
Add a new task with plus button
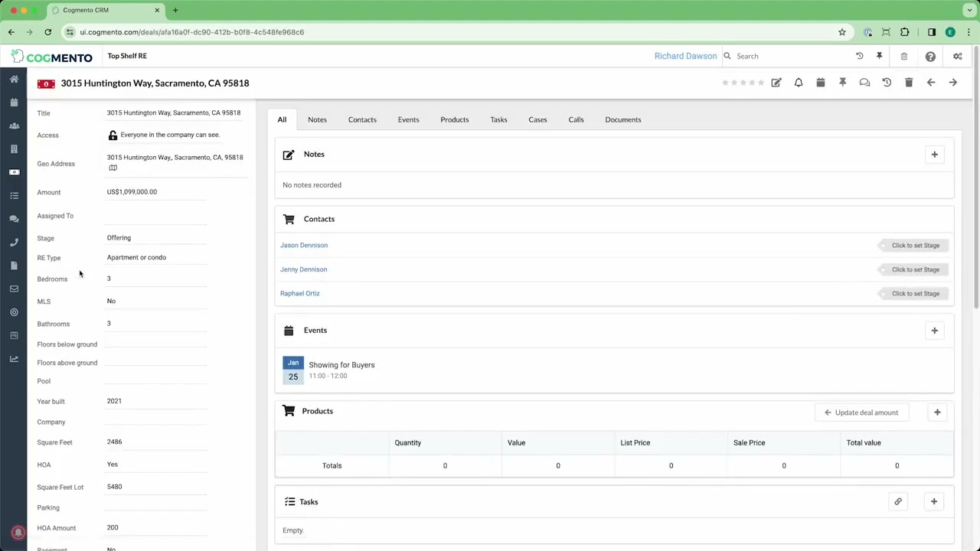click(934, 502)
